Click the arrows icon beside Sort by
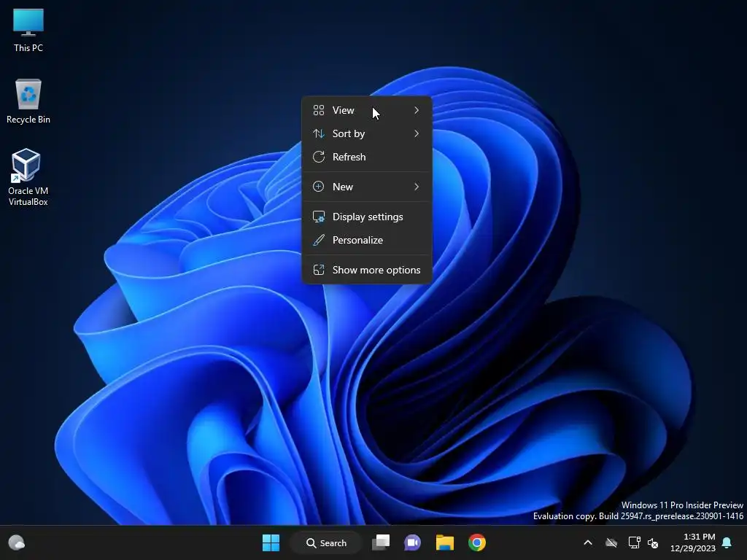The image size is (747, 560). pos(319,134)
